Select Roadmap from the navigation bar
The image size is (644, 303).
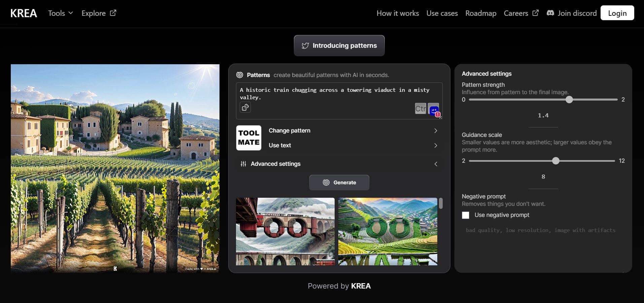(481, 13)
